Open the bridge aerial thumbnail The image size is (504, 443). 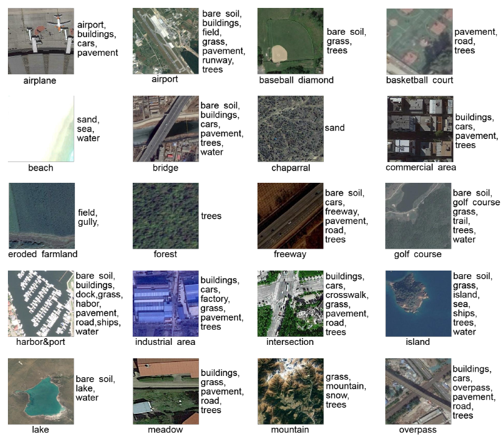click(166, 129)
